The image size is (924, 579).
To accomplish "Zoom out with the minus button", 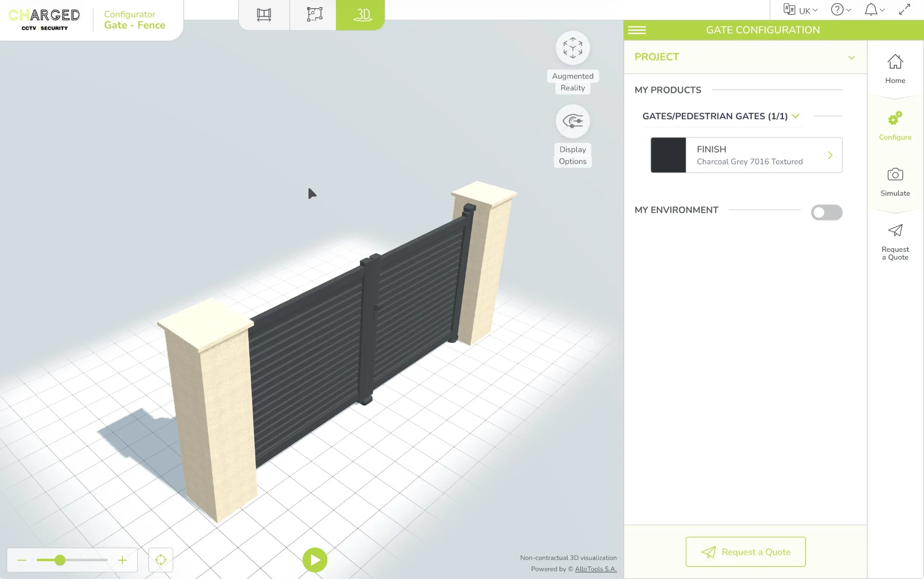I will click(x=22, y=560).
